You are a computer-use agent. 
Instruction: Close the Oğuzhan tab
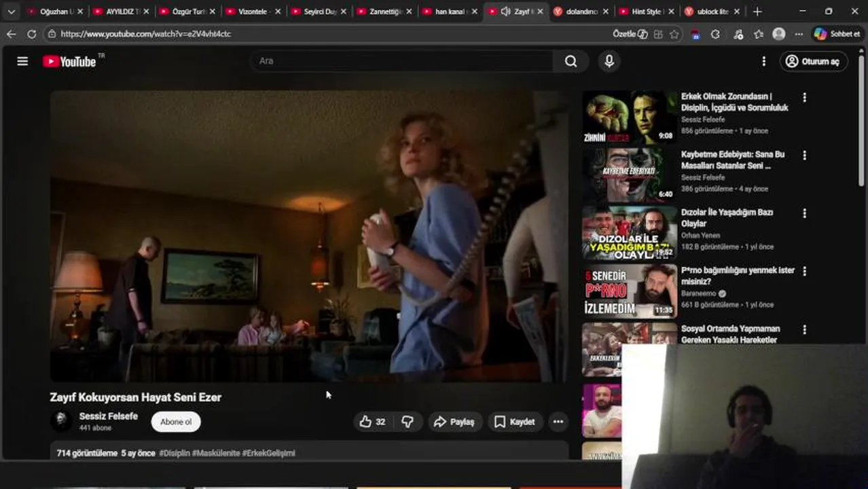(x=79, y=12)
